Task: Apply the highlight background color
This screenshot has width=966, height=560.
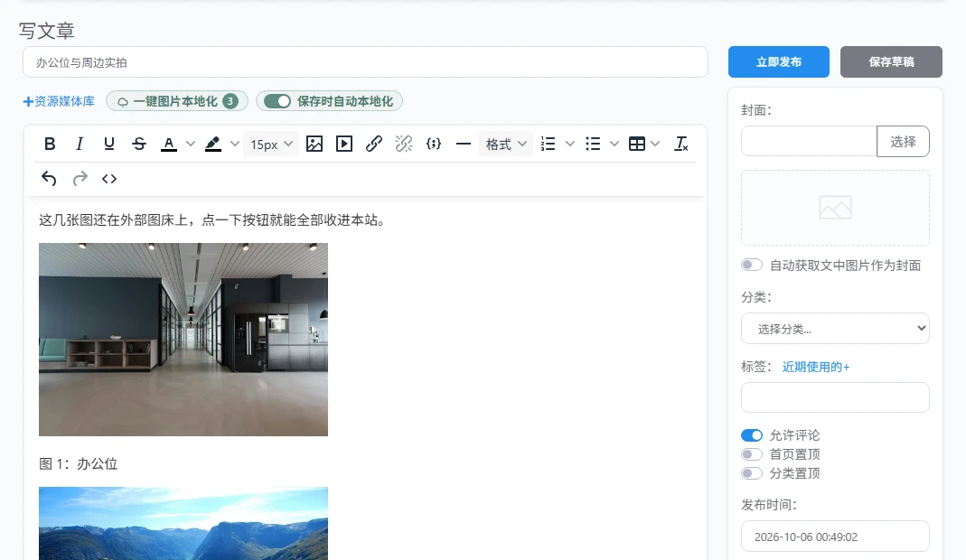Action: 213,145
